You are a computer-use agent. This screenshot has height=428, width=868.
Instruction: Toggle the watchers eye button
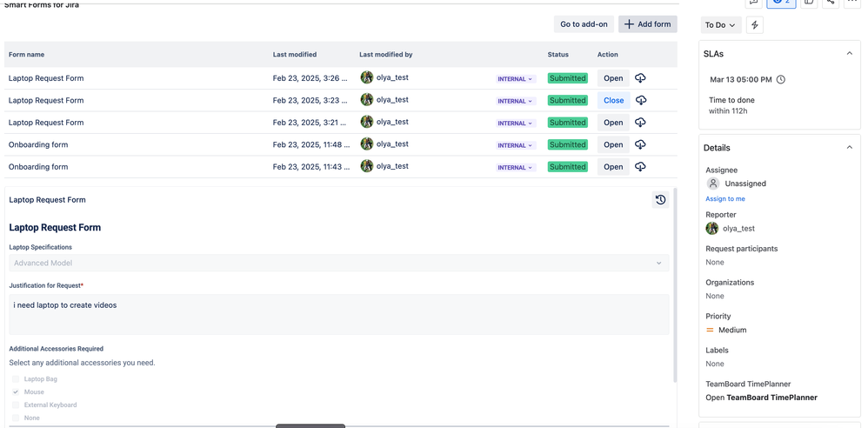[x=781, y=3]
